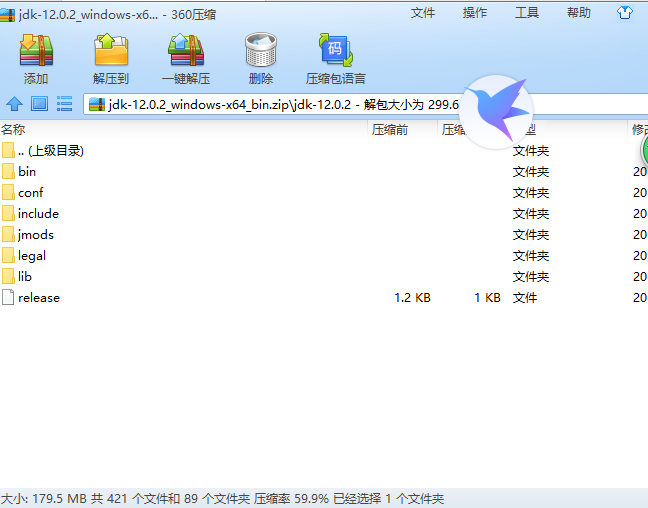Screen dimensions: 648x508
Task: Click the zip icon in address bar
Action: click(97, 104)
